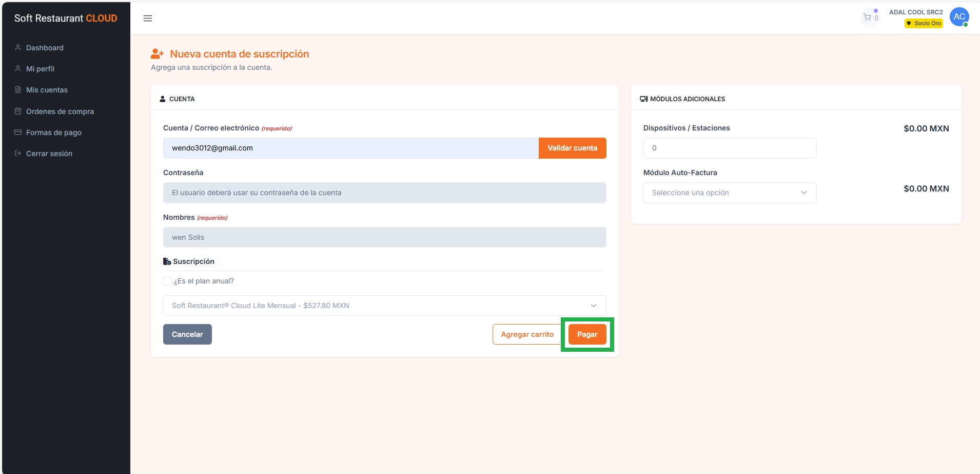
Task: Click the Nombres input field
Action: click(385, 237)
